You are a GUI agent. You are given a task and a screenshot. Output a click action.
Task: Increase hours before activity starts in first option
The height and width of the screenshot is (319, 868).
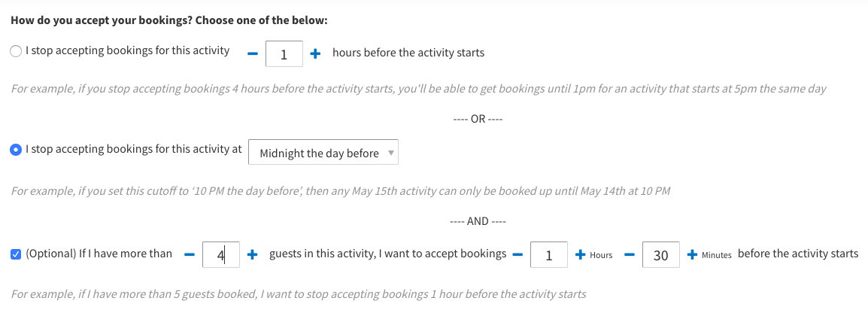315,53
